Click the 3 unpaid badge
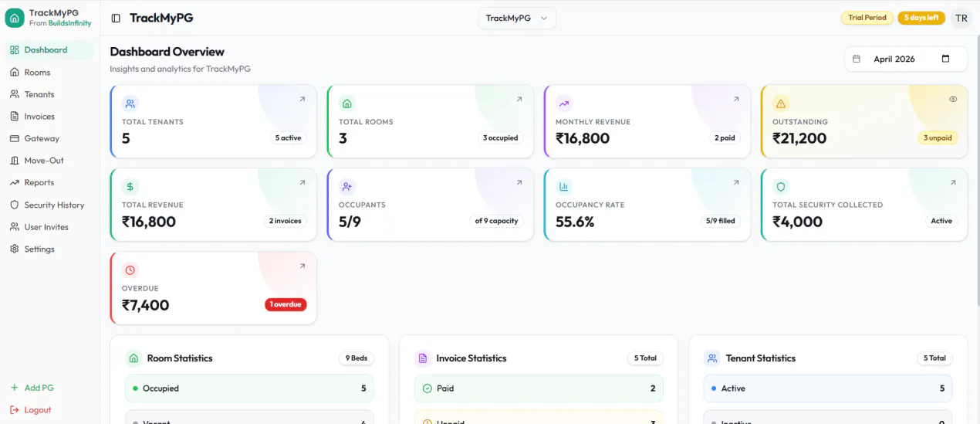This screenshot has width=980, height=424. pos(938,138)
